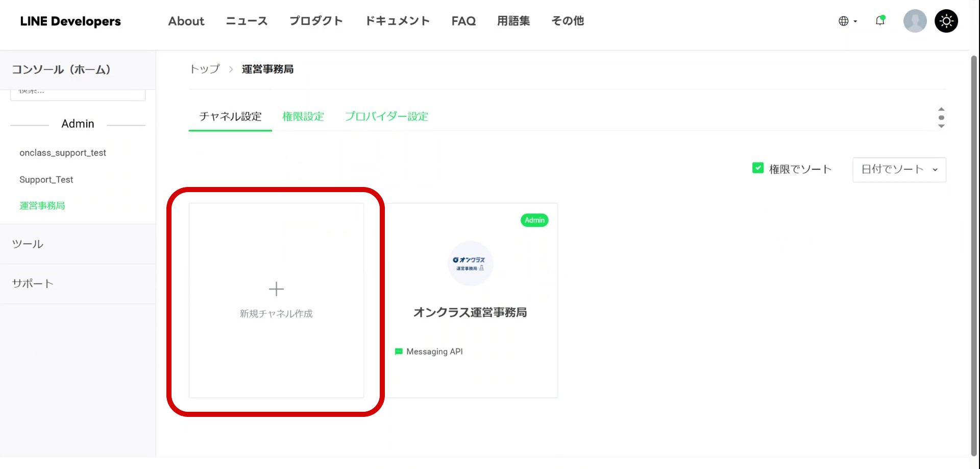The height and width of the screenshot is (469, 980).
Task: Expand the 日付でソート dropdown
Action: pos(899,170)
